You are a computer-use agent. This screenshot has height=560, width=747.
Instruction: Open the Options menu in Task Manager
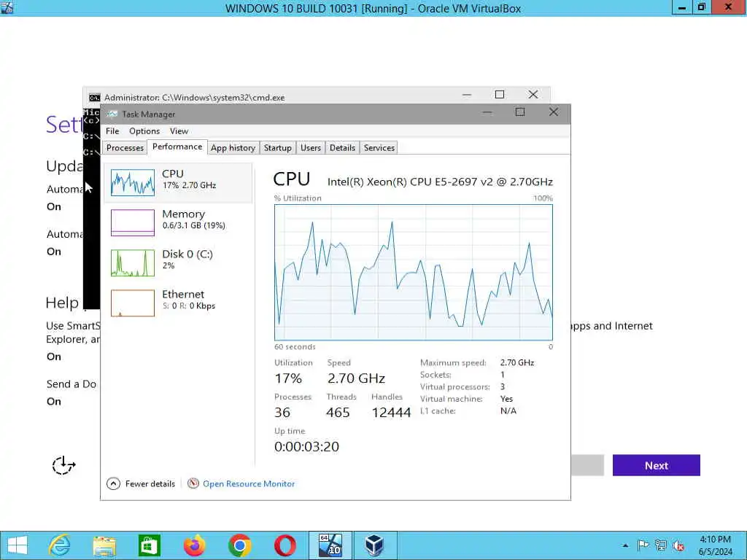tap(144, 131)
